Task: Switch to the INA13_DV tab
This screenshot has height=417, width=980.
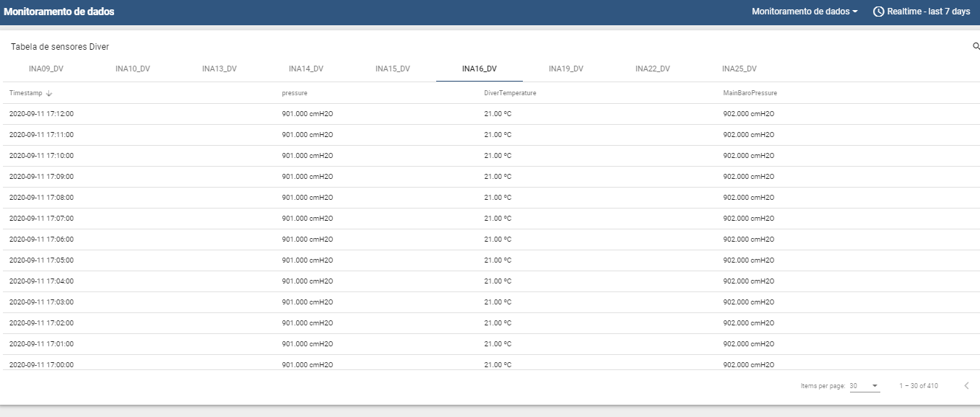Action: [x=220, y=69]
